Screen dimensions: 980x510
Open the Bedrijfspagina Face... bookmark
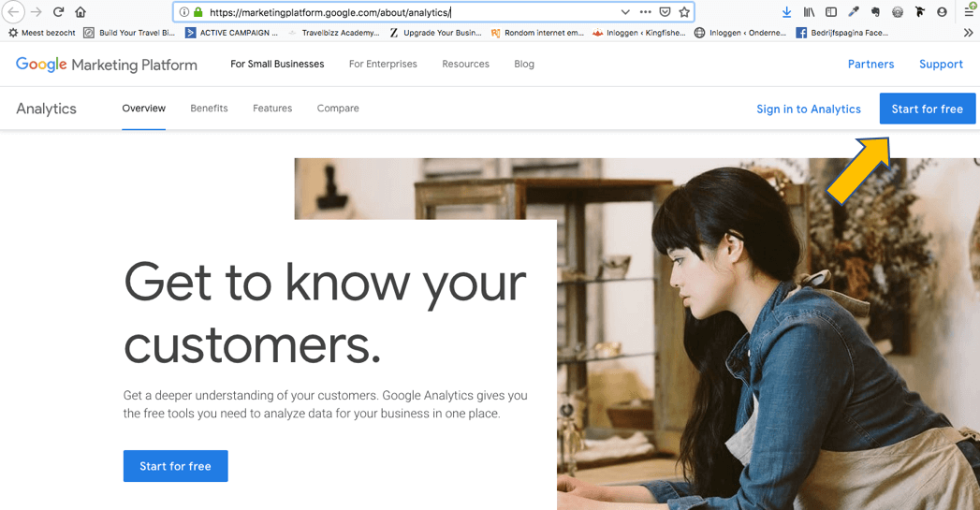(x=841, y=33)
